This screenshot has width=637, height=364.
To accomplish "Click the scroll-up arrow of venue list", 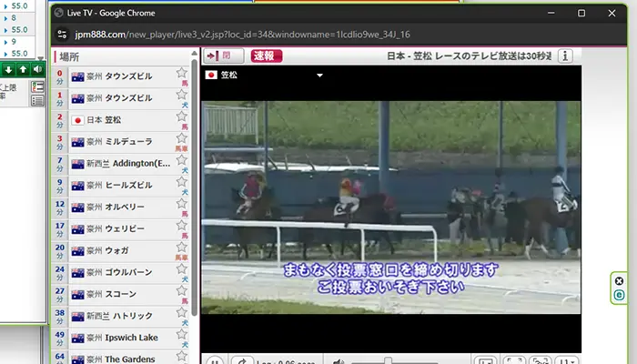I will point(194,53).
